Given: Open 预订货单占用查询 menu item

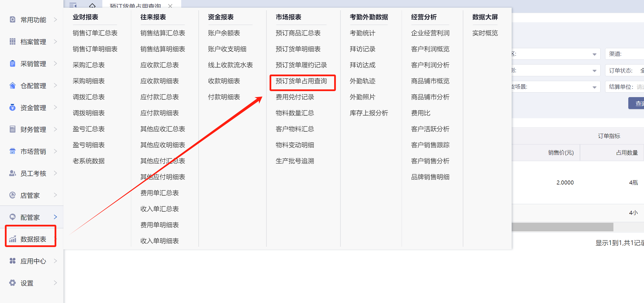Looking at the screenshot, I should 301,81.
